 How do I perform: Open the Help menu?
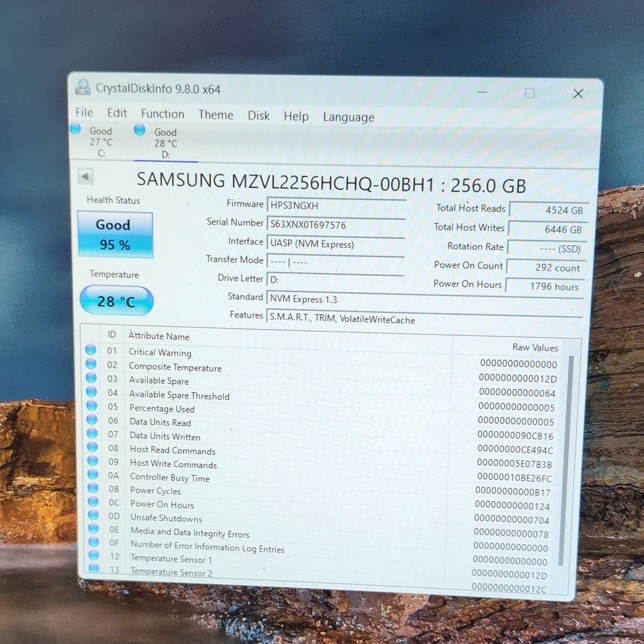pyautogui.click(x=296, y=116)
